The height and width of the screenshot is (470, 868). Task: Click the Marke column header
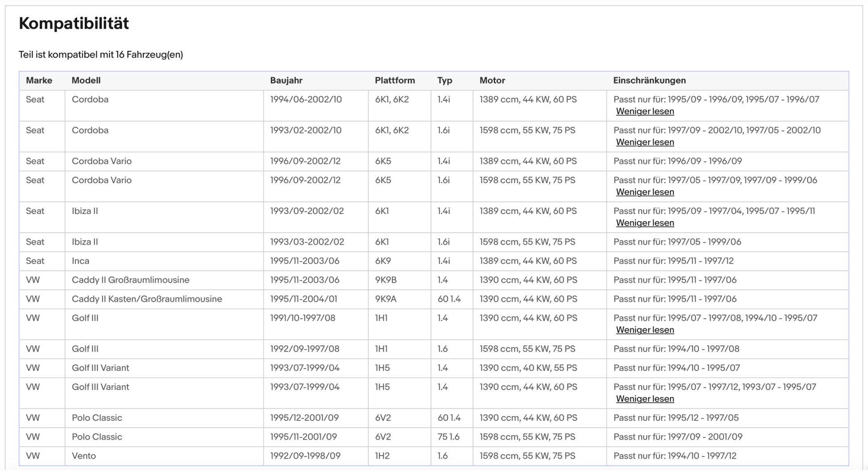[x=39, y=81]
